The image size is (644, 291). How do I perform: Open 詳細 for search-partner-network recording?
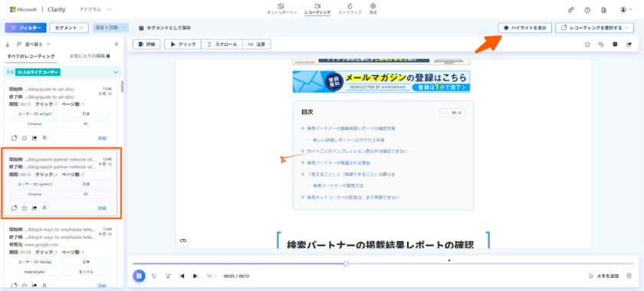tap(102, 208)
